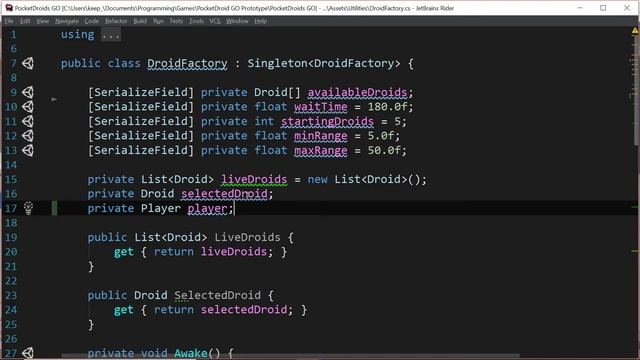The image size is (640, 360).
Task: Click the DroidFactory class name on line 7
Action: [x=187, y=63]
